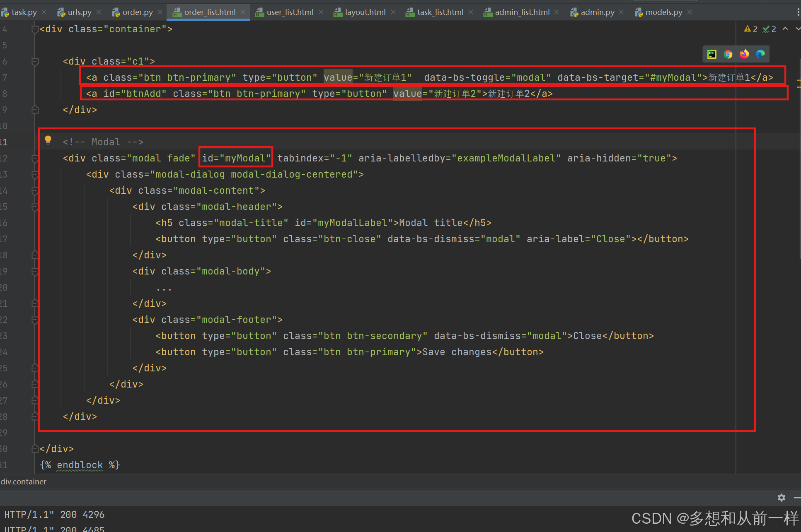Click the yellow intention lightbulb icon
Viewport: 801px width, 532px height.
click(48, 140)
